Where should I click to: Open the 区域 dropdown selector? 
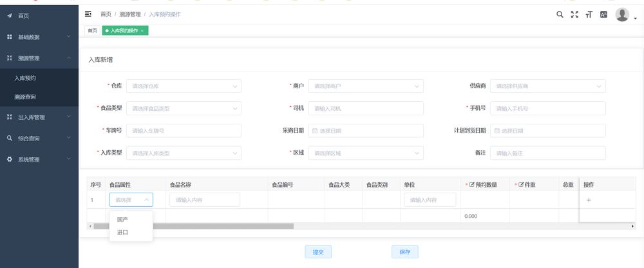pos(366,153)
